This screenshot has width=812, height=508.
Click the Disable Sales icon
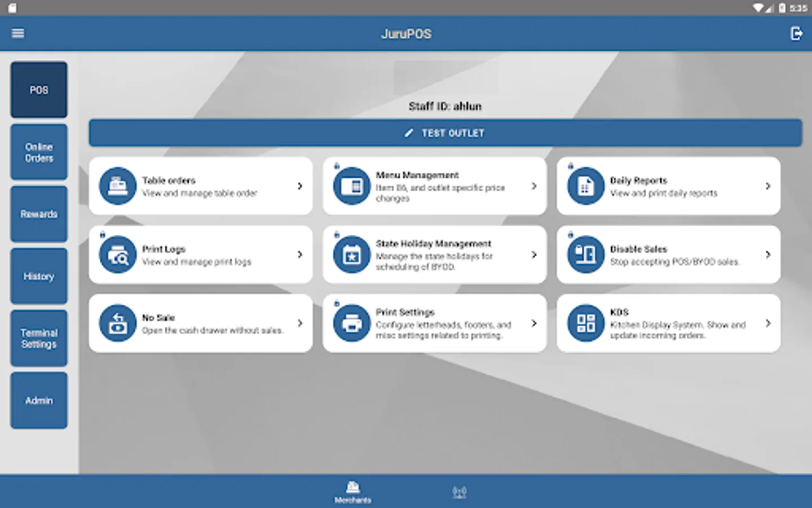(586, 255)
